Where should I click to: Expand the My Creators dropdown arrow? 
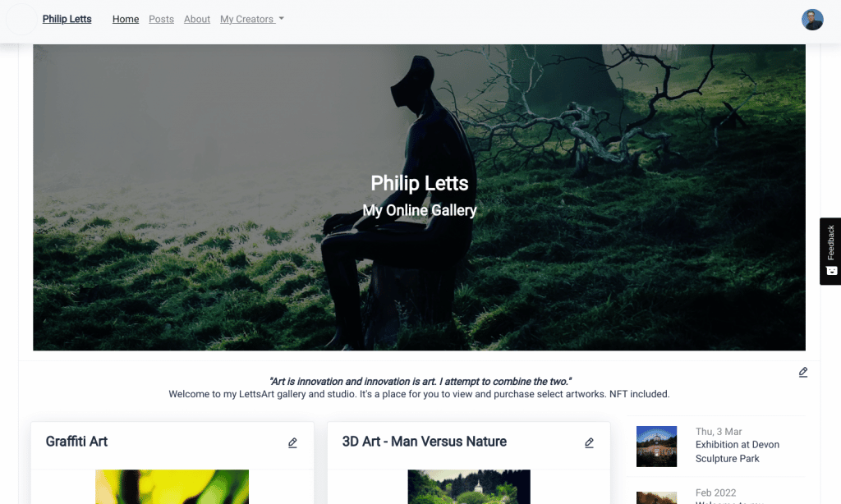[281, 19]
